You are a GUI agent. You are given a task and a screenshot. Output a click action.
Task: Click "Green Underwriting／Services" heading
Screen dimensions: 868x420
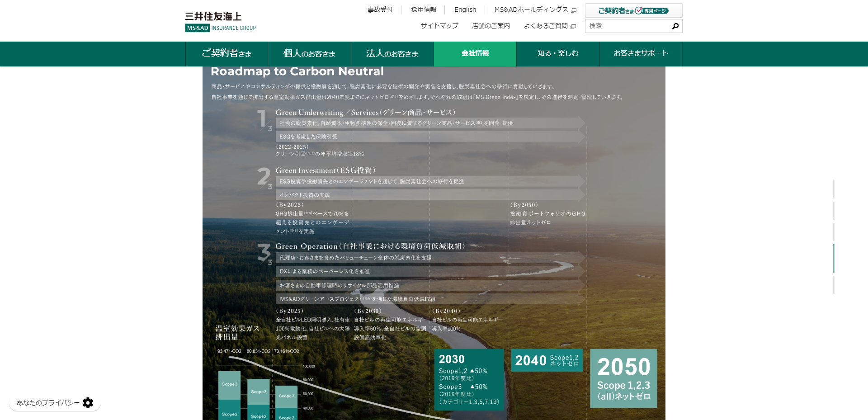[365, 113]
